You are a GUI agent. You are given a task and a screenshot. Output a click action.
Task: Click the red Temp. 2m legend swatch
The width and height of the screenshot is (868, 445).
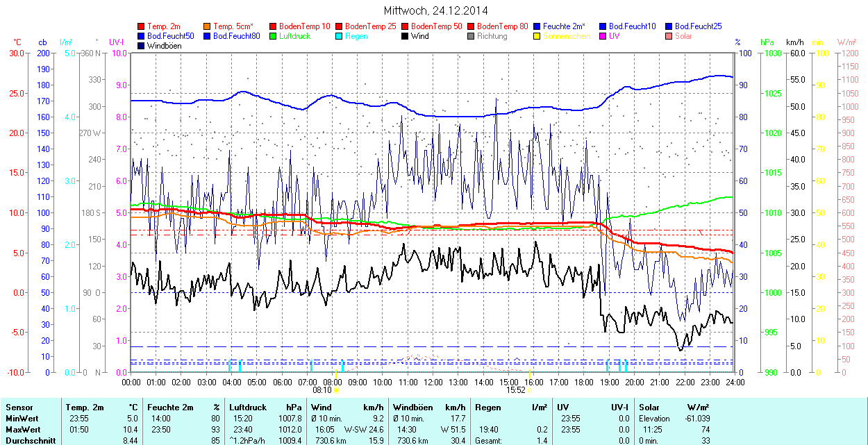point(142,26)
